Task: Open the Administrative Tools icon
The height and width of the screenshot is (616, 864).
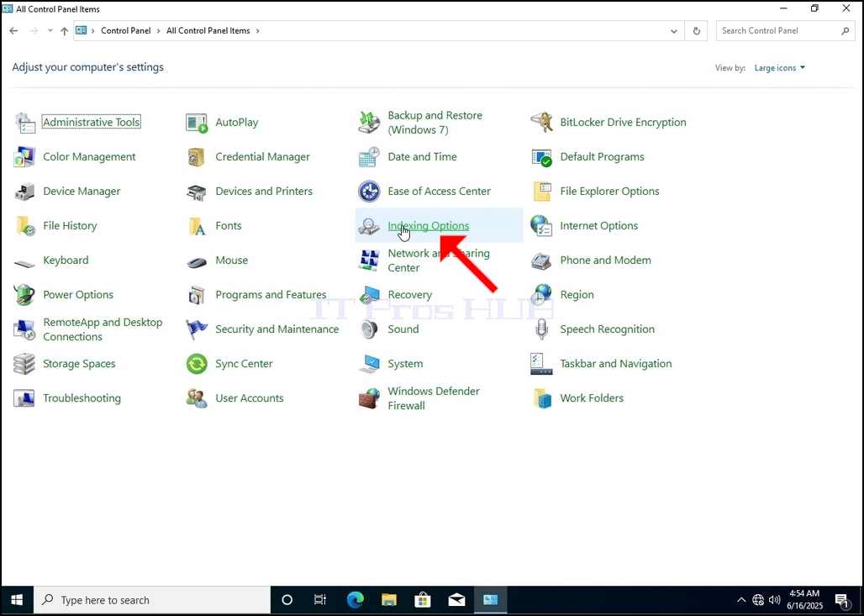Action: 25,123
